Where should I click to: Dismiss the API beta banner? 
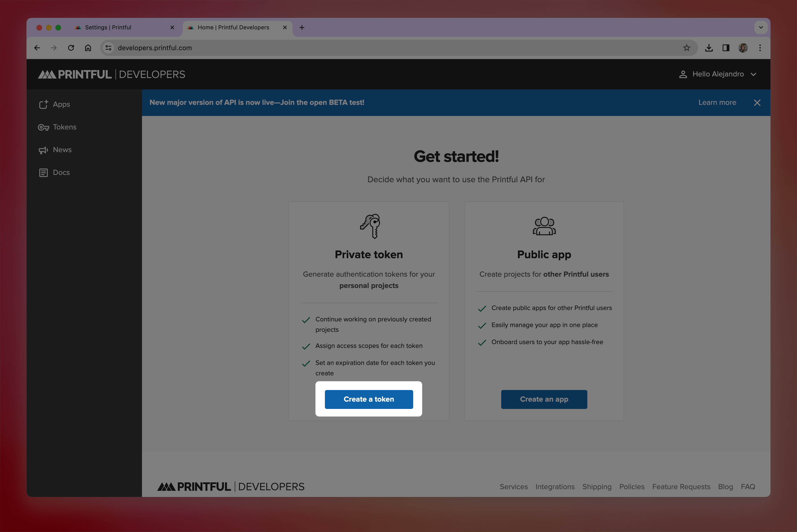tap(757, 103)
